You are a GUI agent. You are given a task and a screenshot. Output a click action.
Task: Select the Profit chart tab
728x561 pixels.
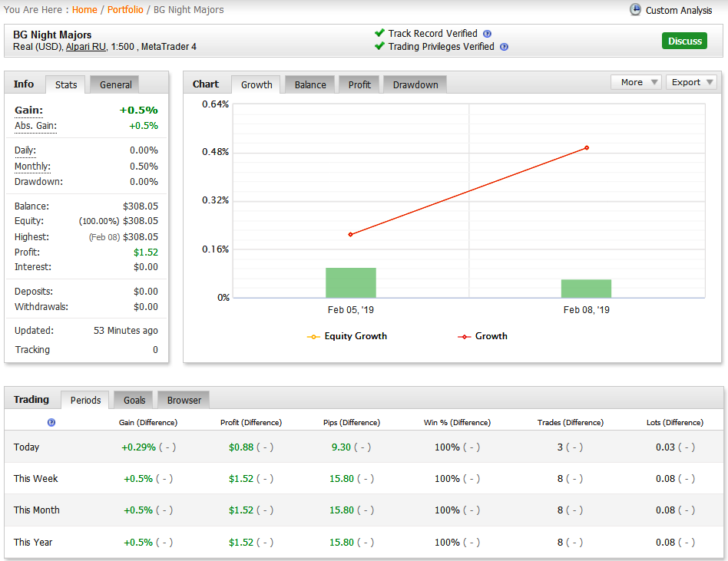click(x=359, y=85)
